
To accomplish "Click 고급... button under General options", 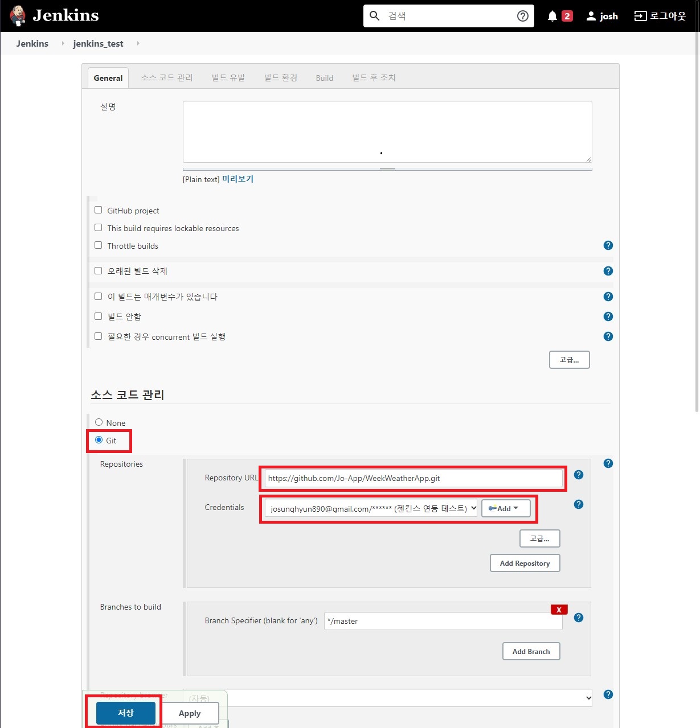I will coord(570,360).
